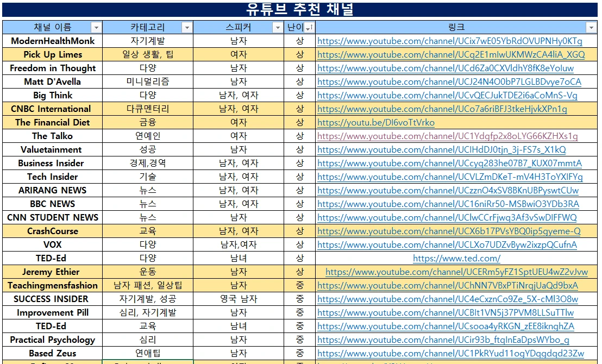Open Practical Psychology channel link

443,340
